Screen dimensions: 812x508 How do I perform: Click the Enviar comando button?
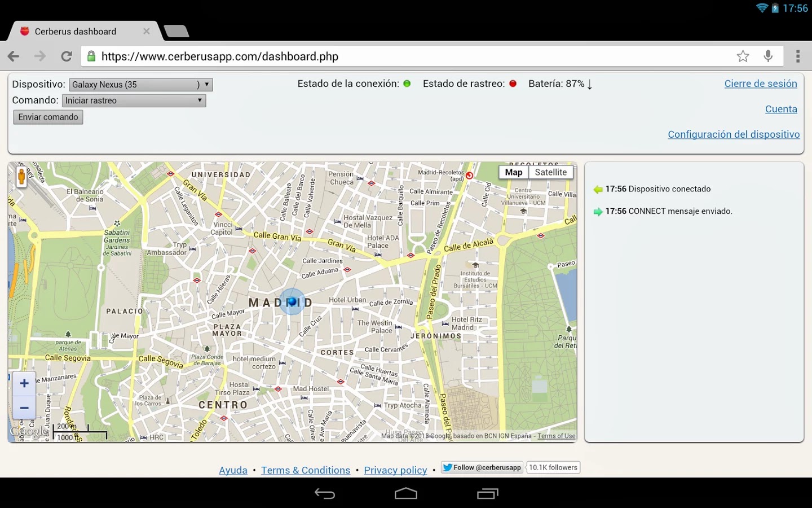point(48,117)
